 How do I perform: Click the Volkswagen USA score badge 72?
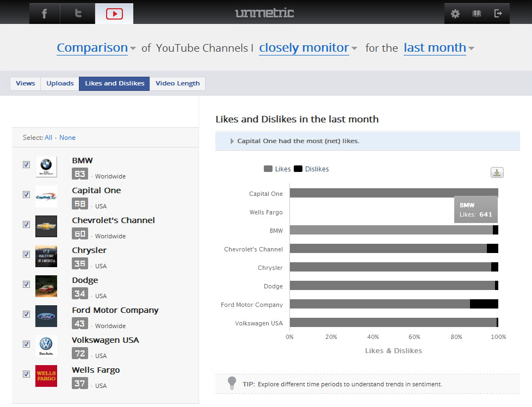(x=80, y=353)
